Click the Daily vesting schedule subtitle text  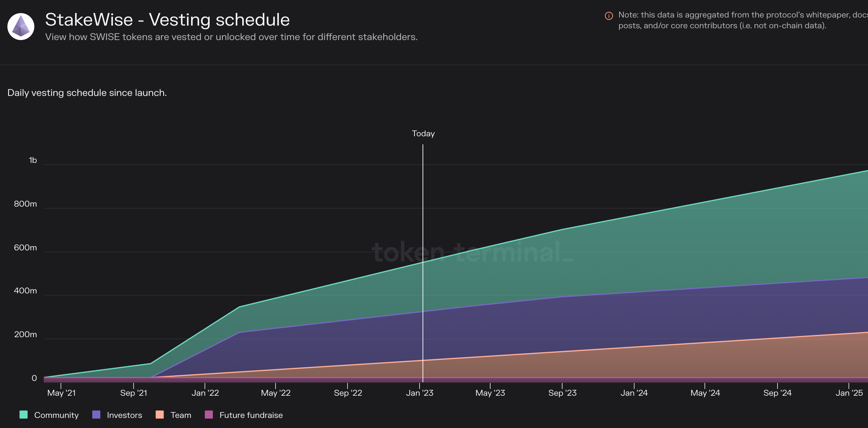click(x=87, y=92)
